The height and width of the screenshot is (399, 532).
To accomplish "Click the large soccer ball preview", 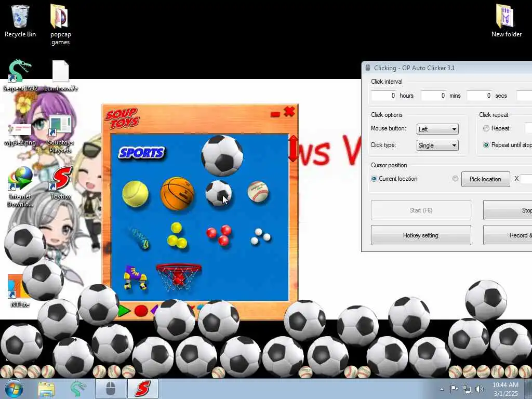I will (222, 156).
